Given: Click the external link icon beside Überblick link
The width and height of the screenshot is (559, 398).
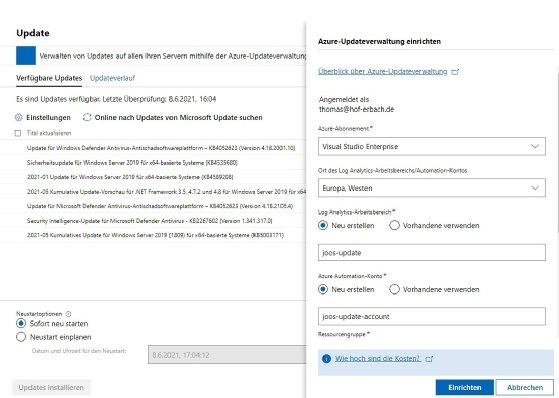Looking at the screenshot, I should click(x=455, y=72).
